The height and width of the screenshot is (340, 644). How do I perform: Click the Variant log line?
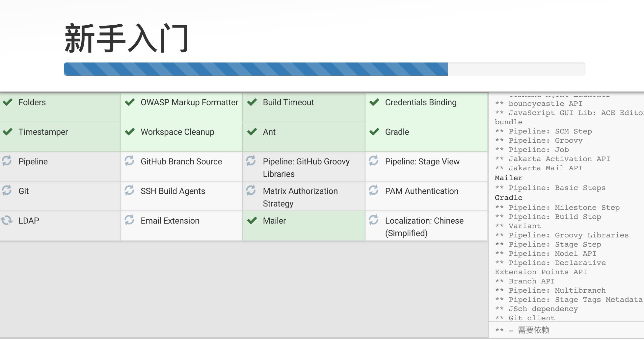518,226
